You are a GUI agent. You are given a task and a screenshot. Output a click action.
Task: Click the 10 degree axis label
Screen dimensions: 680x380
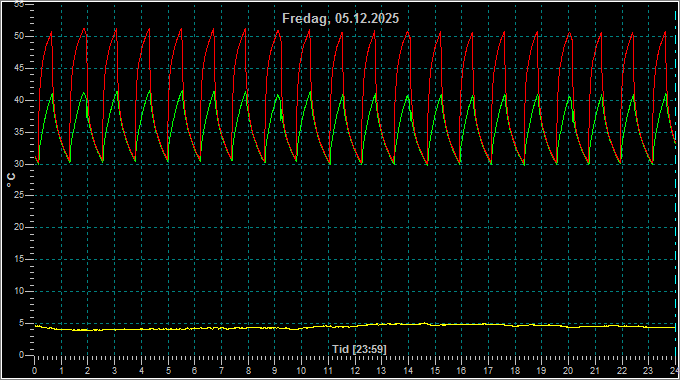pyautogui.click(x=19, y=291)
